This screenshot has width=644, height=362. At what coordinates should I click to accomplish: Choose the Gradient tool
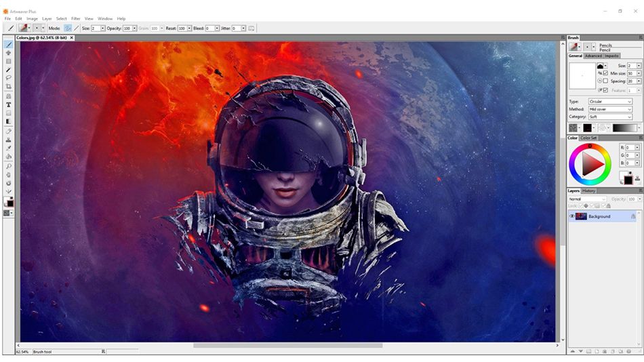point(8,121)
